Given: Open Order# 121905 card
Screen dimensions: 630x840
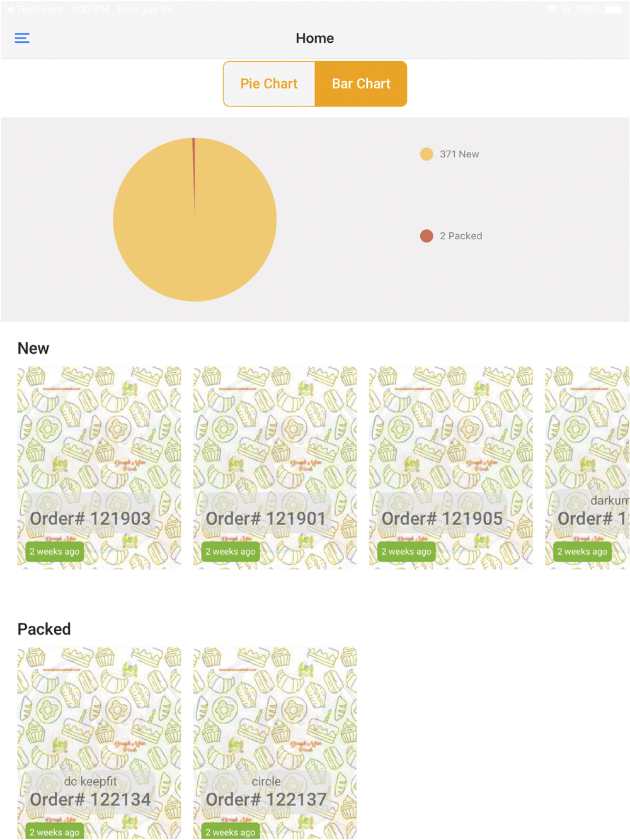Looking at the screenshot, I should click(x=451, y=468).
